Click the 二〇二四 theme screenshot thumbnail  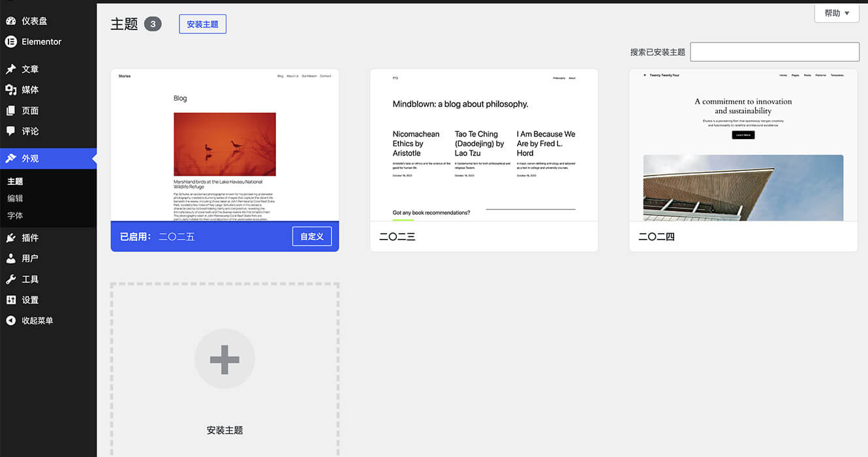click(x=743, y=145)
